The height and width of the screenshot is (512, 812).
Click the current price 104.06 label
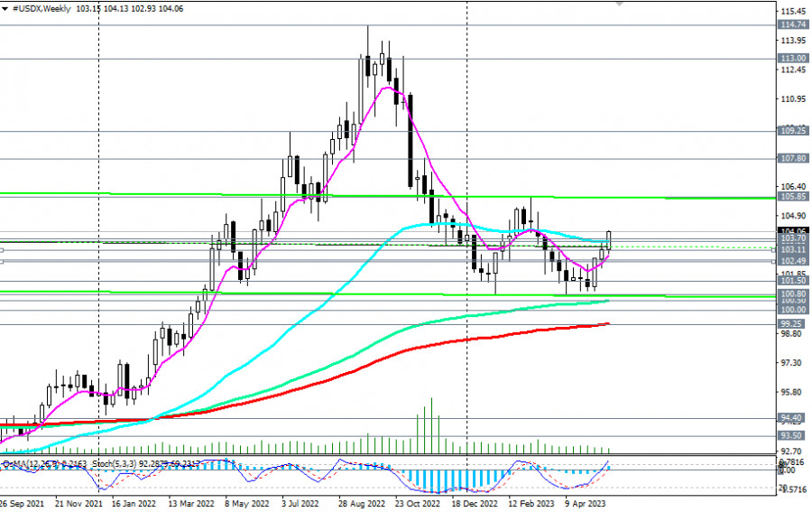pyautogui.click(x=792, y=231)
